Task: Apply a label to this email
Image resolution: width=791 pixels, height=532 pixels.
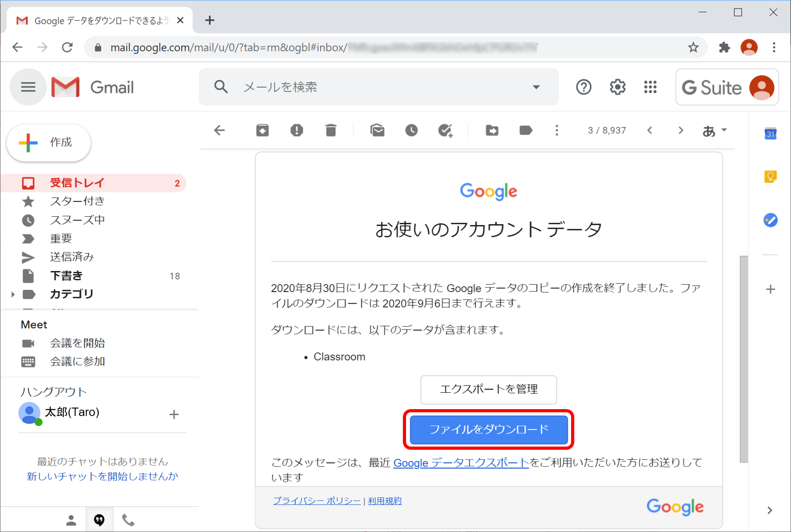Action: 526,130
